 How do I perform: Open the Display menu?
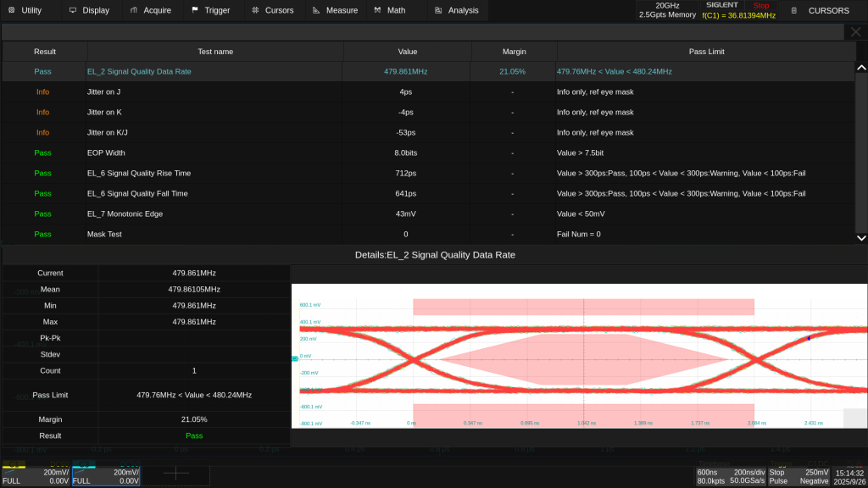[x=88, y=10]
